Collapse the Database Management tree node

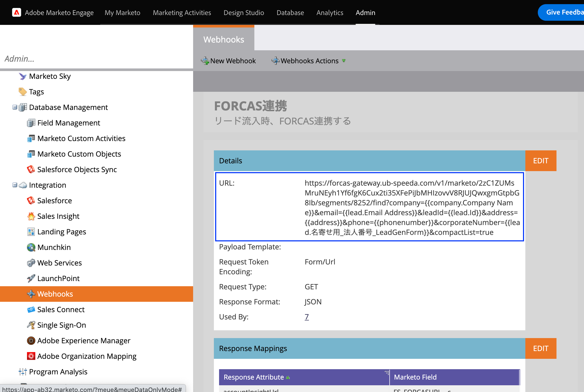15,107
